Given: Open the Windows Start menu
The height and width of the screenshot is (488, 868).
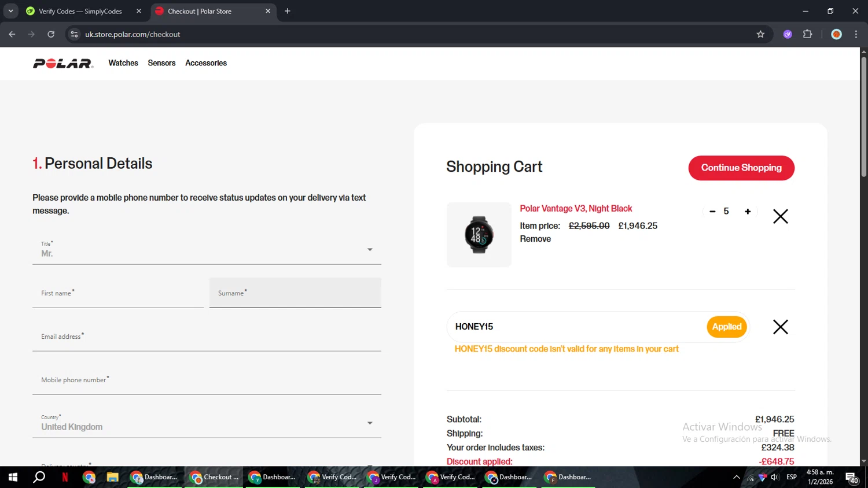Looking at the screenshot, I should pos(13,477).
